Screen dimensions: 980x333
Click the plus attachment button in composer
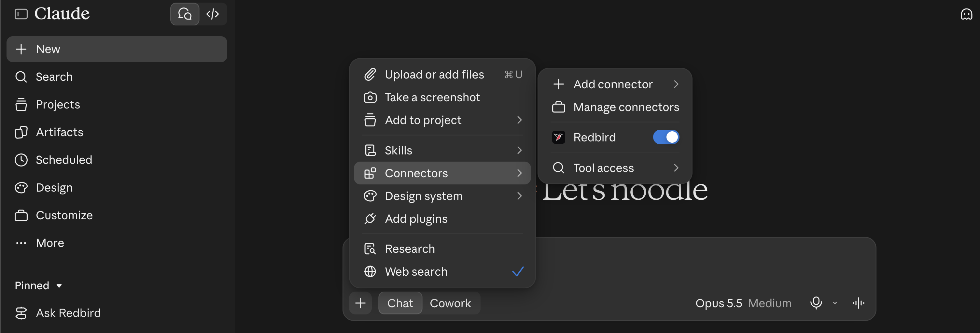(x=360, y=303)
